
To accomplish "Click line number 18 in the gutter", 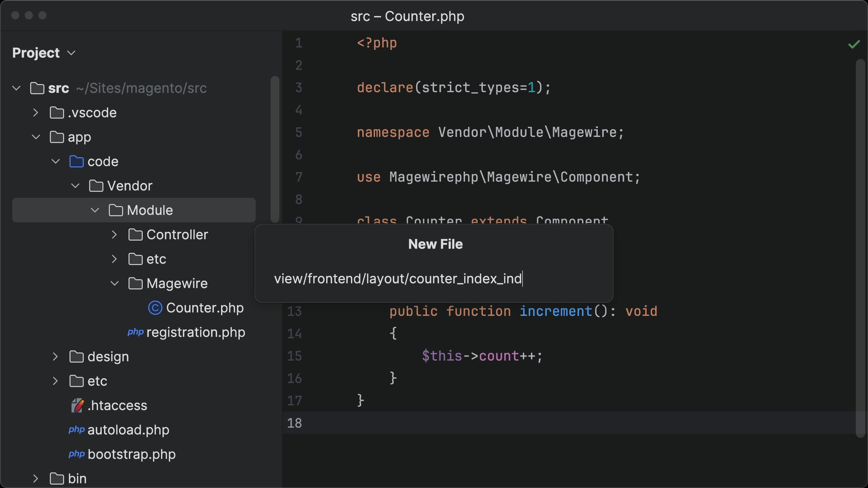I will pos(294,423).
